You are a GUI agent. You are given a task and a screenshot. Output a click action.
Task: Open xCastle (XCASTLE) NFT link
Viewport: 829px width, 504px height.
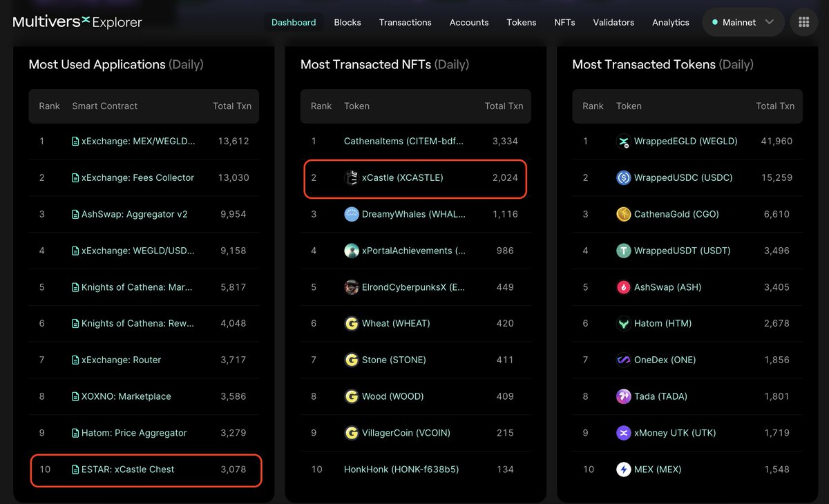[403, 178]
